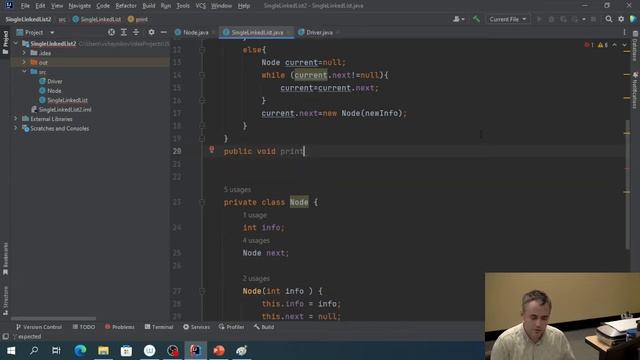
Task: Click the error count indicator in editor
Action: (589, 45)
